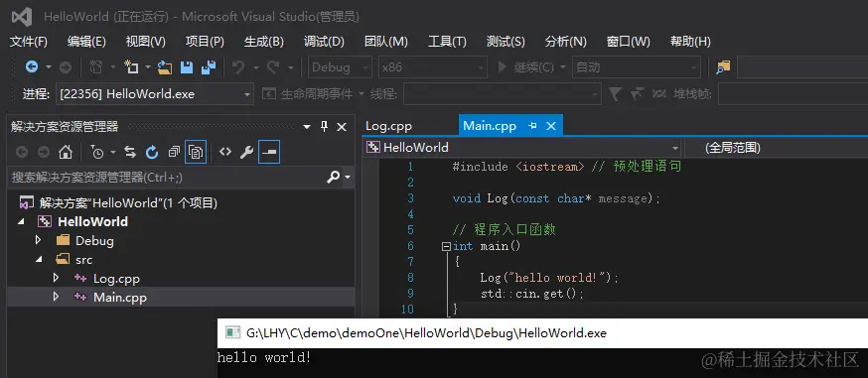
Task: Select Main.cpp in the solution tree
Action: pyautogui.click(x=120, y=298)
